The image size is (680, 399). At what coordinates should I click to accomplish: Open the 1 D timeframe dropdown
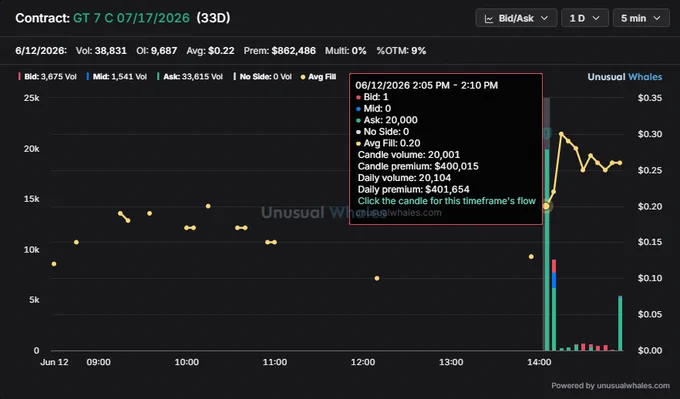pos(585,18)
